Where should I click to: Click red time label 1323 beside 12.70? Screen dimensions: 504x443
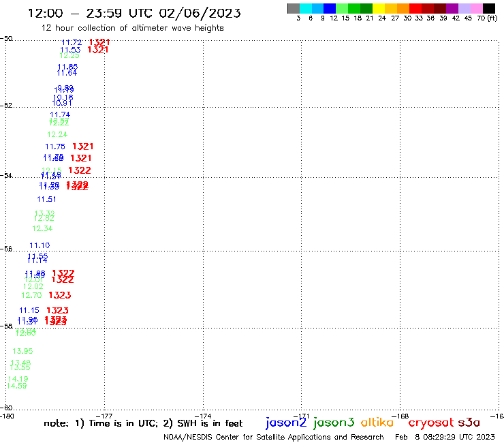(x=60, y=295)
